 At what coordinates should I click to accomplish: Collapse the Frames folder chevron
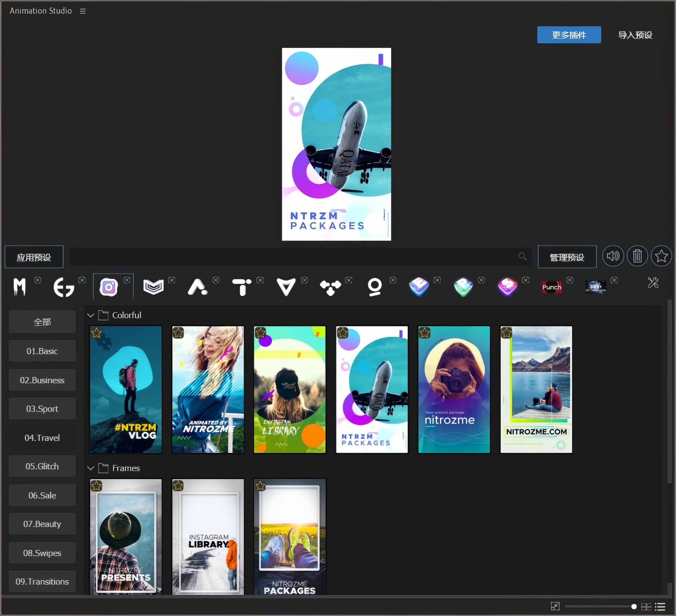pyautogui.click(x=90, y=468)
